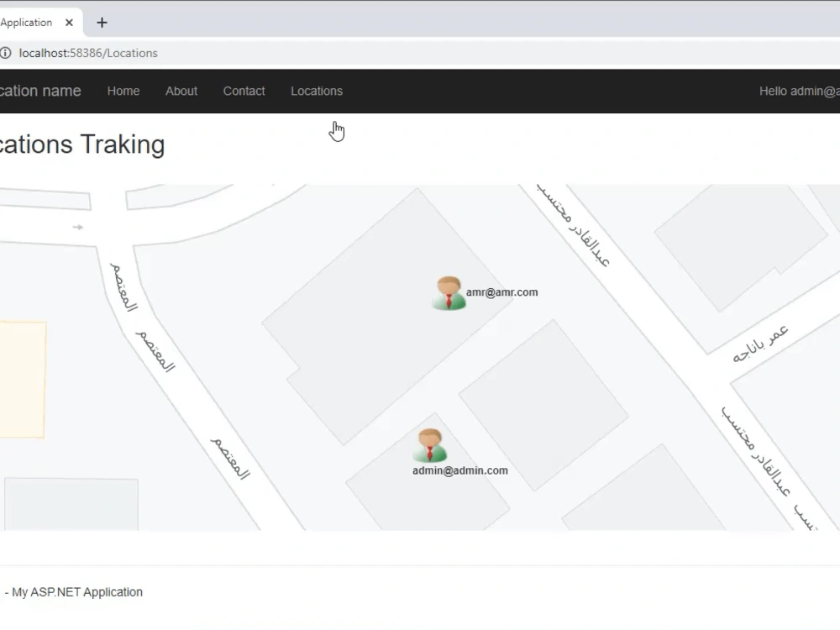Image resolution: width=840 pixels, height=630 pixels.
Task: Go to the Home nav link
Action: [123, 91]
